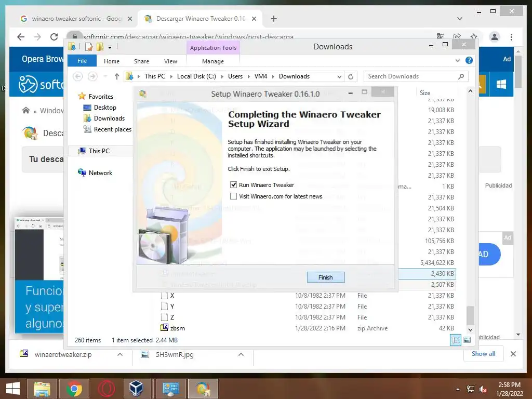Open new Chrome tab plus button
The image size is (532, 399).
[x=274, y=19]
